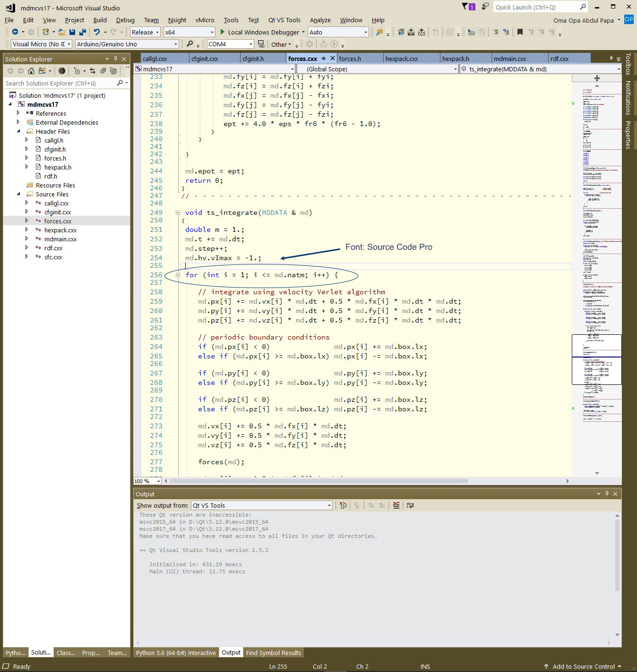Click the notifications flag icon
Image resolution: width=637 pixels, height=672 pixels.
click(x=468, y=7)
